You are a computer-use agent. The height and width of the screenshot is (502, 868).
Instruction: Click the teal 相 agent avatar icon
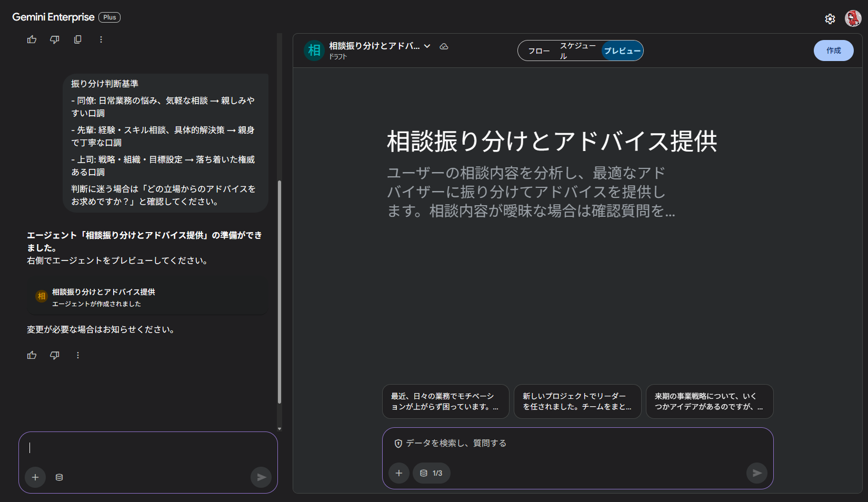point(313,51)
